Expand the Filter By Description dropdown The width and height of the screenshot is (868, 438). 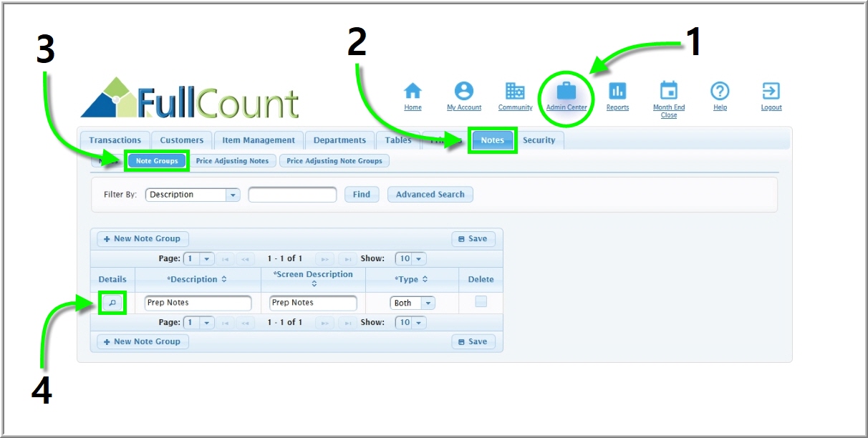[233, 195]
